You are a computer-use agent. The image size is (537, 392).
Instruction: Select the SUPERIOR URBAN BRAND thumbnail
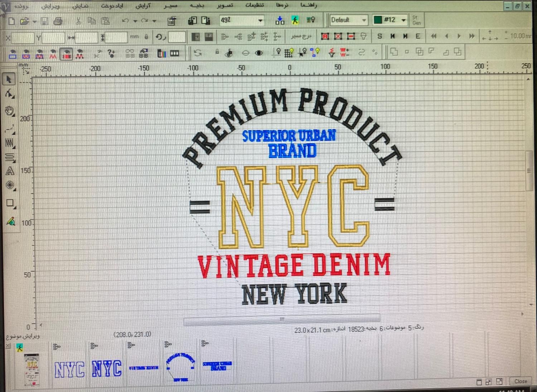coord(217,366)
